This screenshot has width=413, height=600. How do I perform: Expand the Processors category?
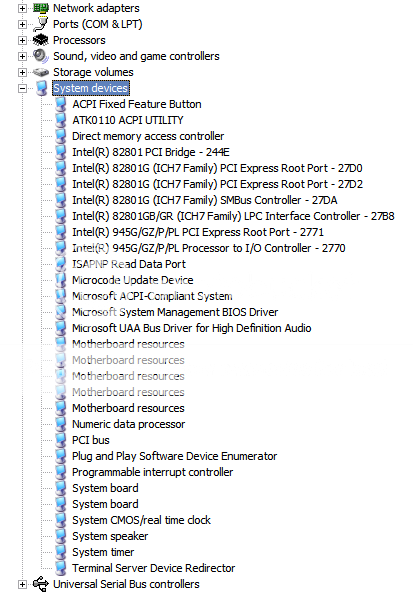click(22, 40)
